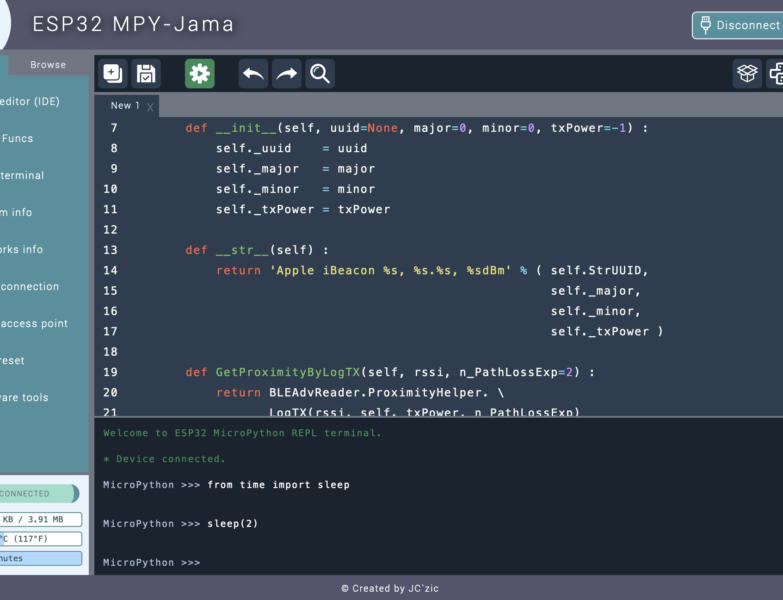
Task: Open search with the magnifying glass icon
Action: (x=320, y=73)
